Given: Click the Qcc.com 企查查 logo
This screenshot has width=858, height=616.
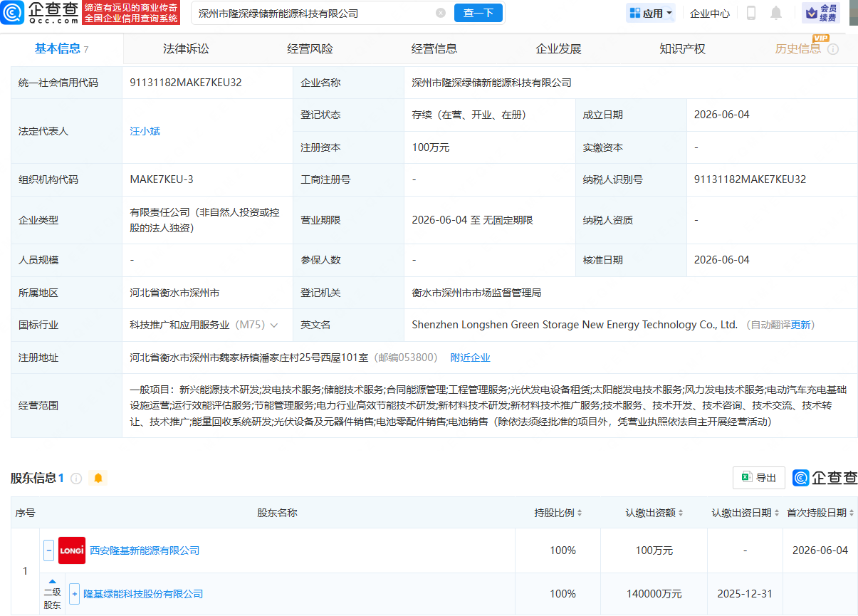Looking at the screenshot, I should [x=39, y=12].
